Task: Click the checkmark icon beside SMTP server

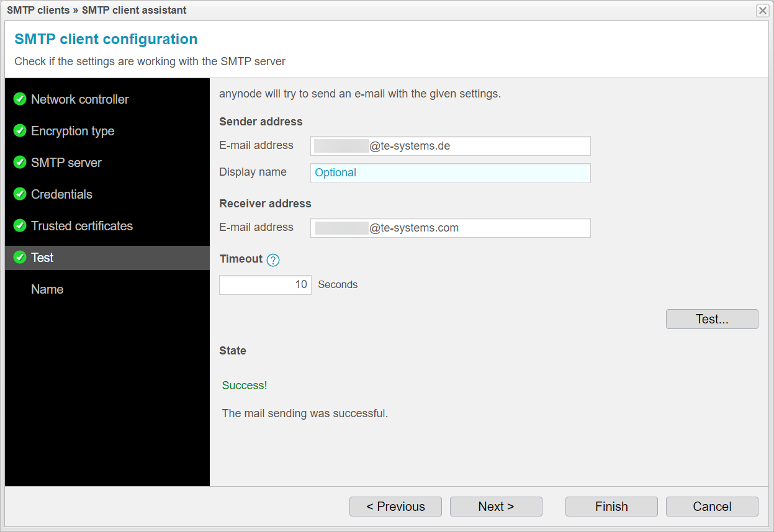Action: (19, 163)
